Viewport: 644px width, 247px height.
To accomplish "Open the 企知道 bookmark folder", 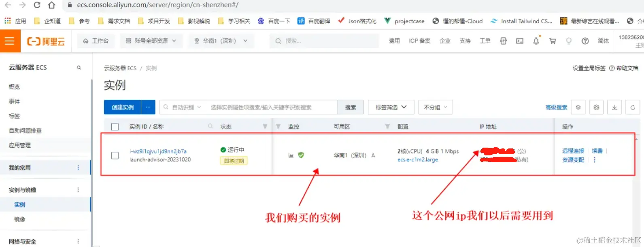I will [48, 21].
